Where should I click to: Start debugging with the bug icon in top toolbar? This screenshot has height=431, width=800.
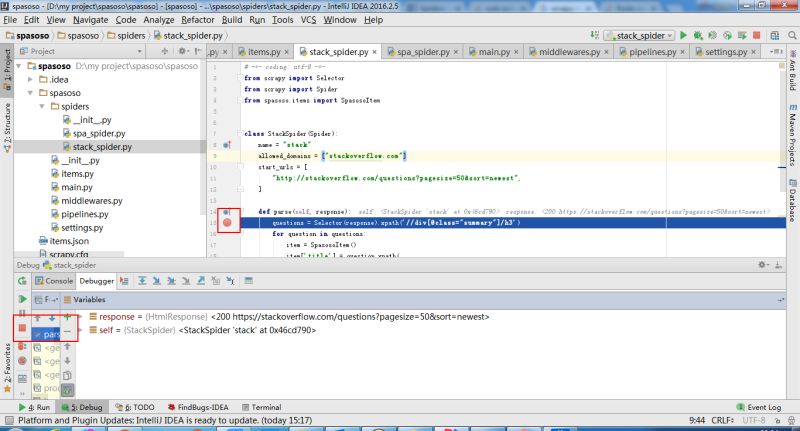(698, 35)
